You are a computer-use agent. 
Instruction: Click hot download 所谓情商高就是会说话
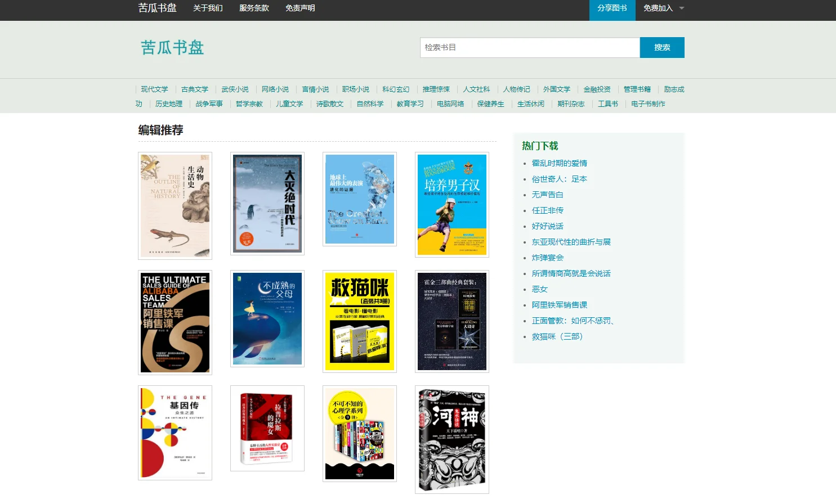pos(571,273)
